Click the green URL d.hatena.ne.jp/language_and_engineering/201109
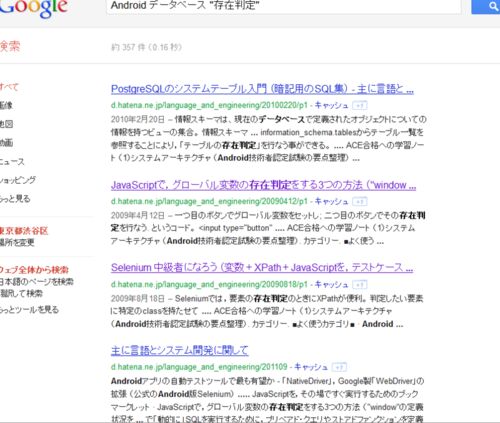The height and width of the screenshot is (423, 500). (199, 367)
